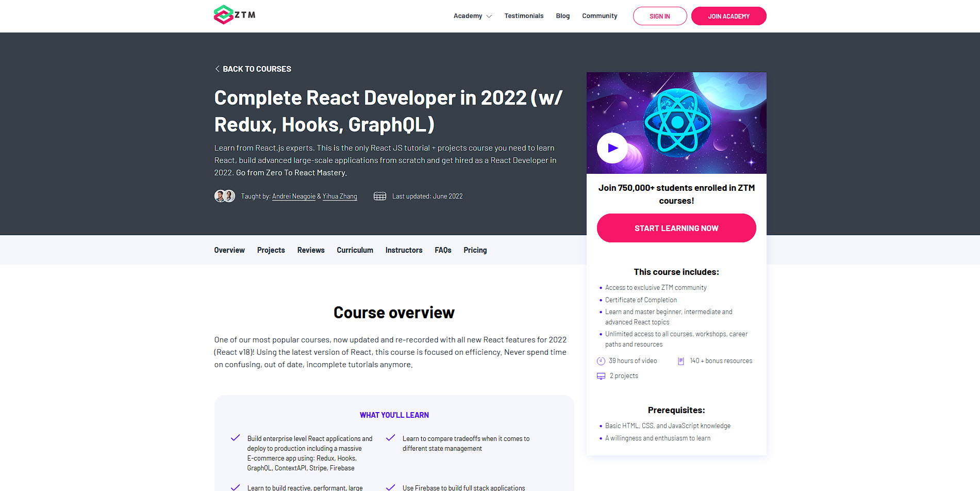Open Andrei Neagoie's instructor profile
This screenshot has width=980, height=491.
coord(293,196)
